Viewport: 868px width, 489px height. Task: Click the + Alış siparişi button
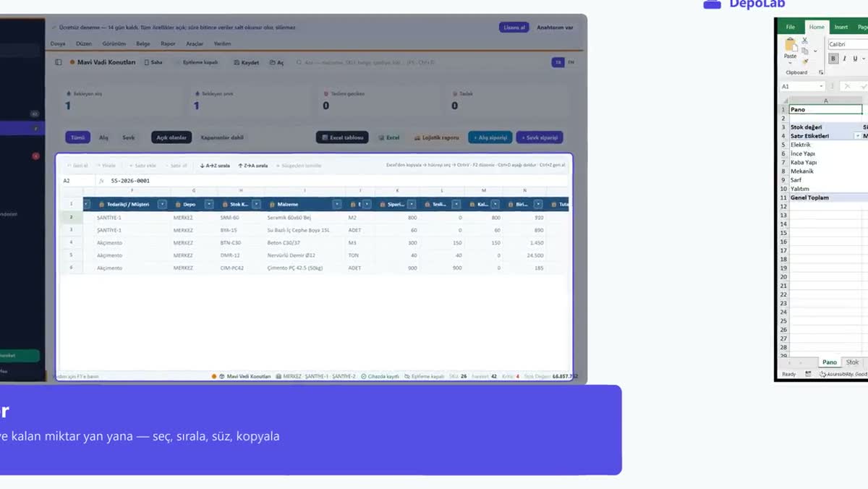coord(490,137)
